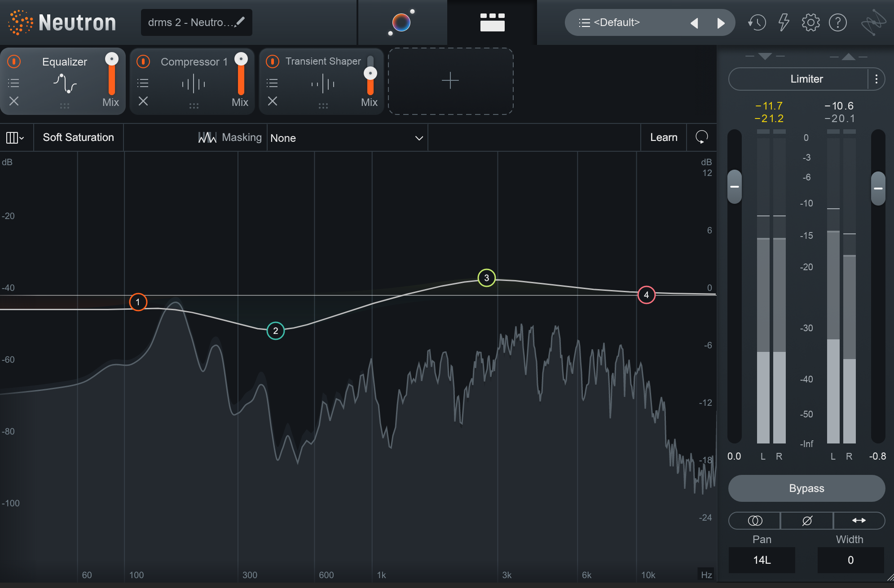Click the Bypass button
894x588 pixels.
tap(806, 488)
